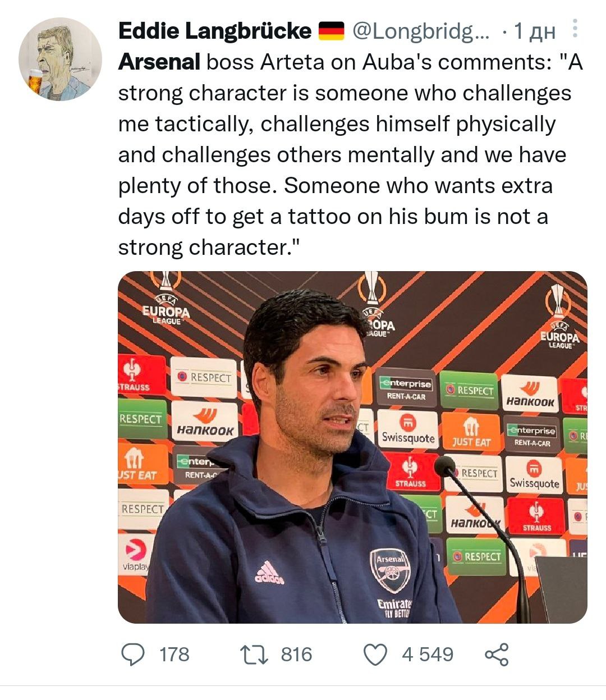
Task: Click the German flag emoji beside the name
Action: click(x=331, y=31)
